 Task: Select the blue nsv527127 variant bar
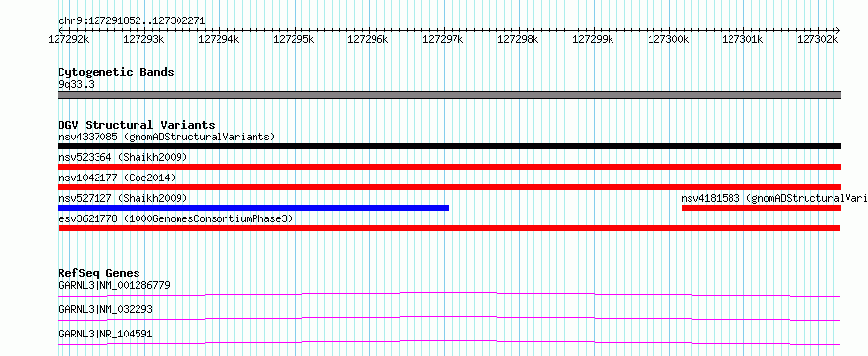(253, 208)
